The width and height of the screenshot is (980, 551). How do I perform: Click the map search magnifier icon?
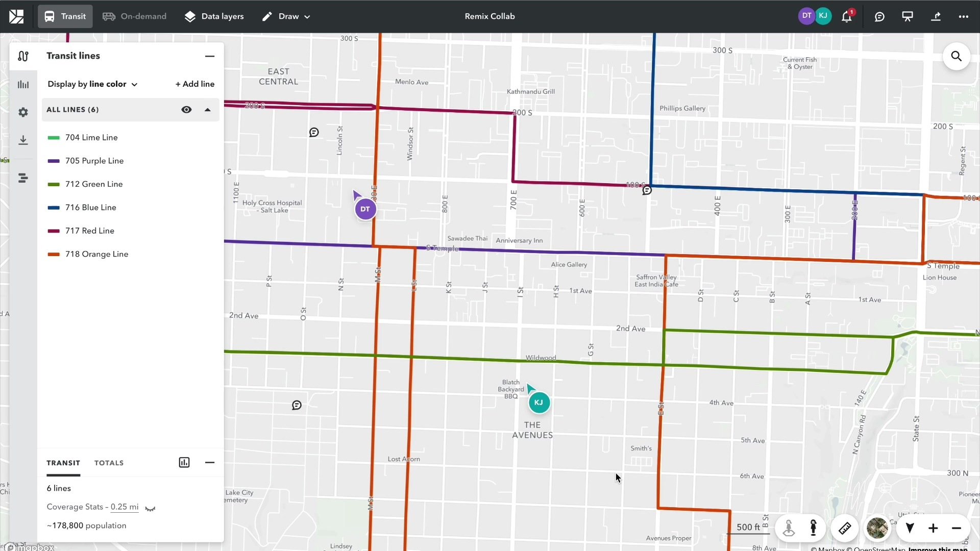pyautogui.click(x=956, y=57)
